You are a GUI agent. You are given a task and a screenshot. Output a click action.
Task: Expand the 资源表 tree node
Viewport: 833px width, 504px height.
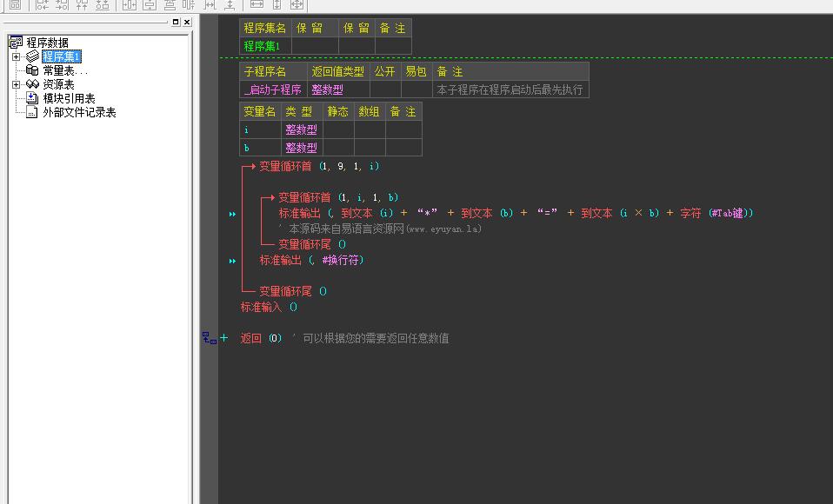(16, 84)
